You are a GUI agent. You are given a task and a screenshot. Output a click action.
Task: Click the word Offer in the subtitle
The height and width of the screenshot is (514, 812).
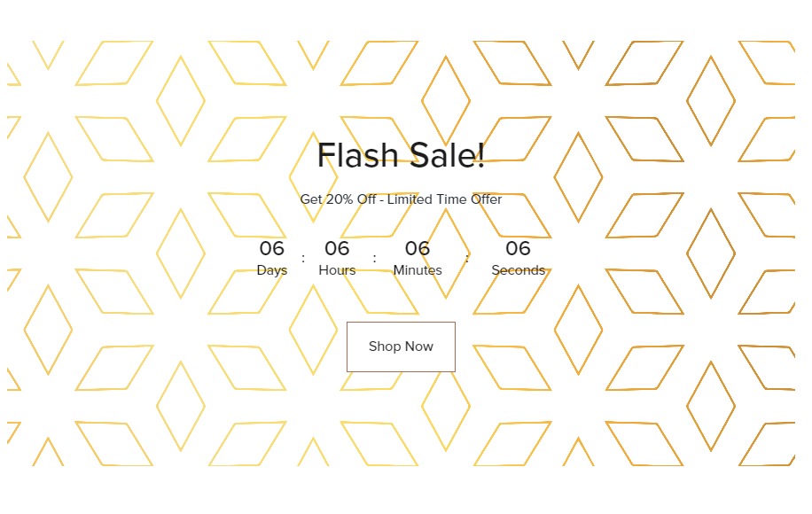pos(487,199)
